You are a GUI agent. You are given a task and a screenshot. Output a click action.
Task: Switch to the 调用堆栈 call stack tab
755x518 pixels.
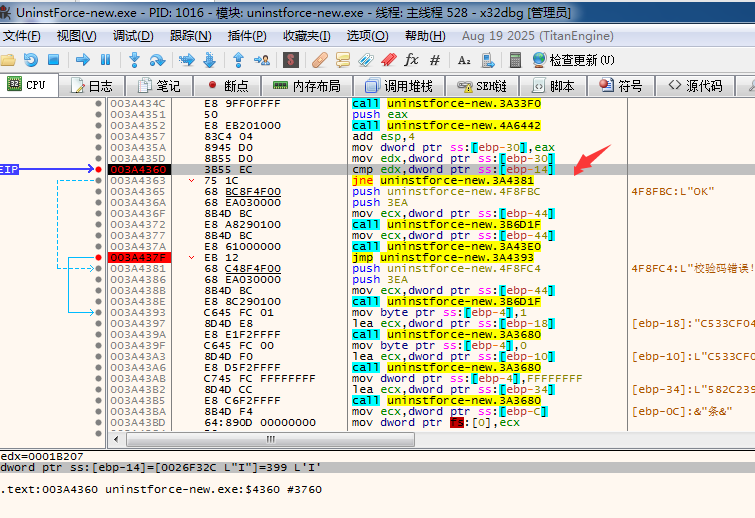(399, 86)
